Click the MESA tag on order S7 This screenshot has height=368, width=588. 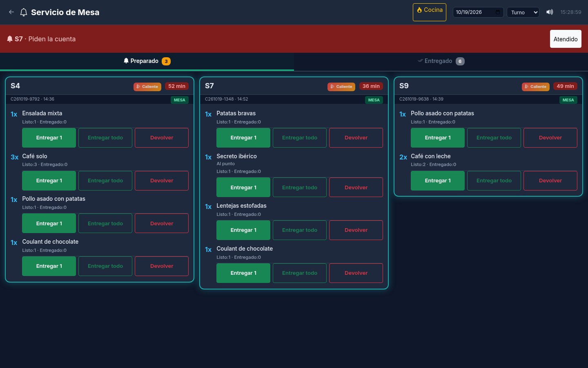[x=374, y=100]
